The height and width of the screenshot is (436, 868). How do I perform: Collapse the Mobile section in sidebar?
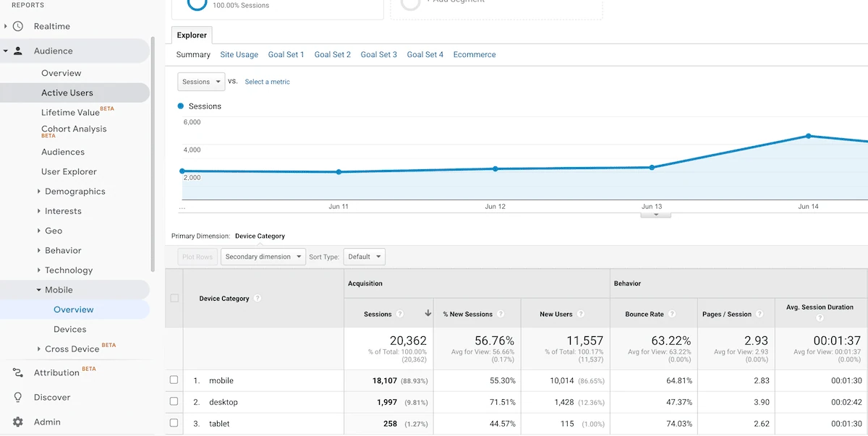click(x=38, y=290)
